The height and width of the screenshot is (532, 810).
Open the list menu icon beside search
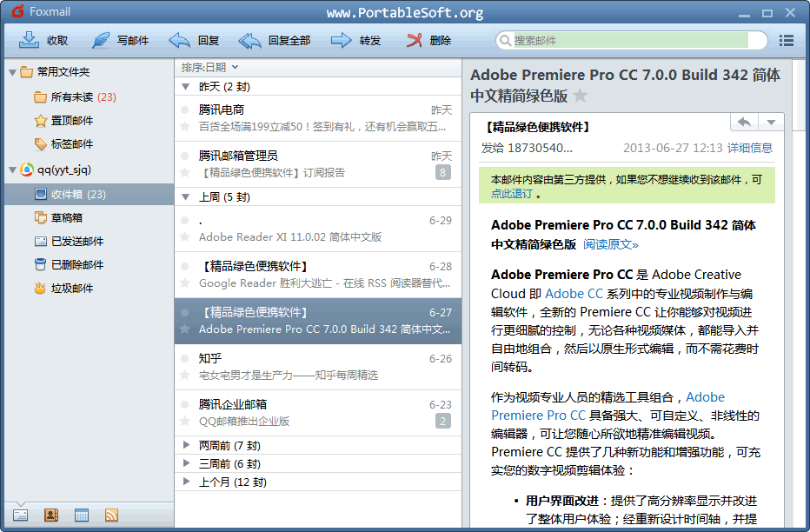click(x=787, y=40)
